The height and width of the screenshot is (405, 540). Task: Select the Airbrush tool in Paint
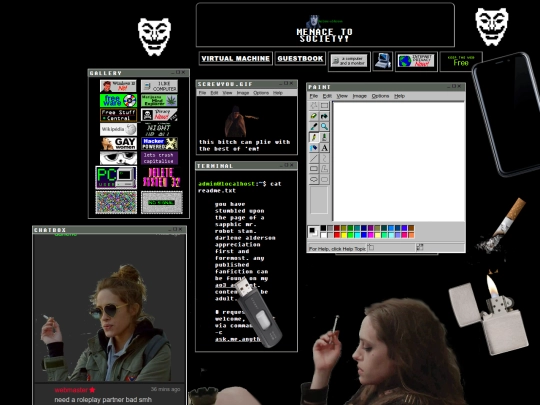tap(314, 148)
